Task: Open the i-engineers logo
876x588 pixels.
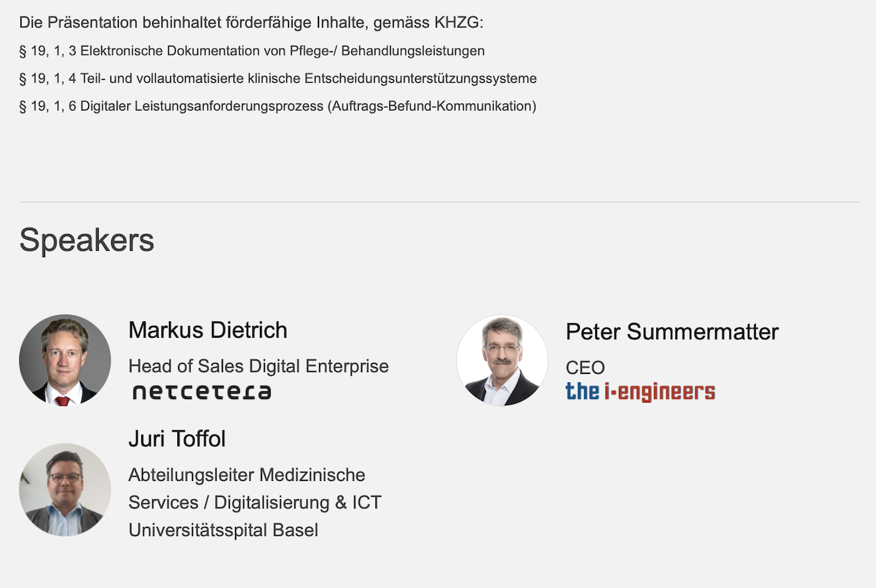Action: coord(640,392)
